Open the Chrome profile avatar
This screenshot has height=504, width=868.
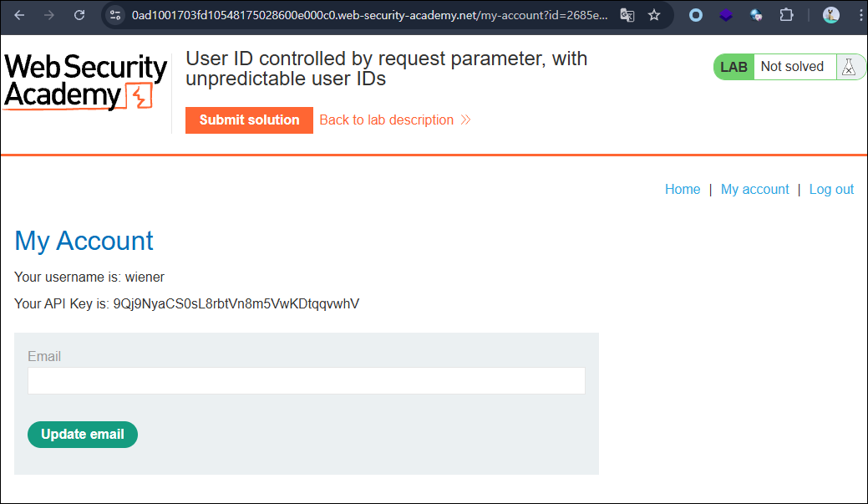pos(830,15)
